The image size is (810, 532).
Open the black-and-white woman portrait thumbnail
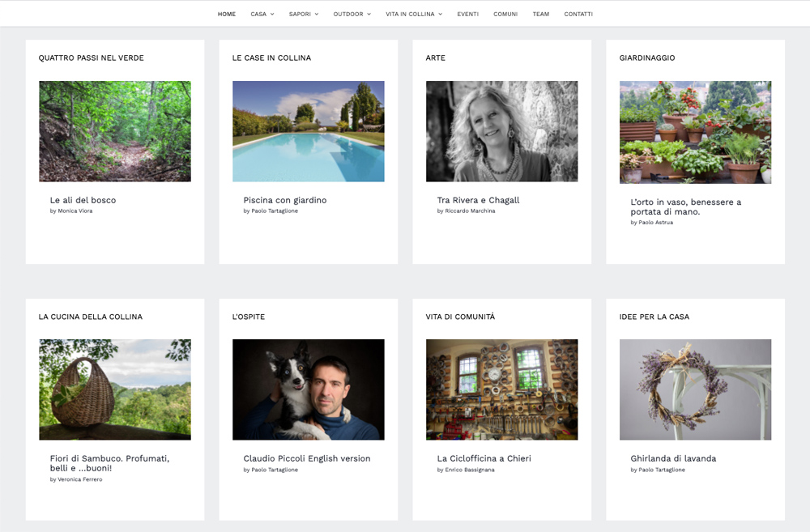point(501,131)
